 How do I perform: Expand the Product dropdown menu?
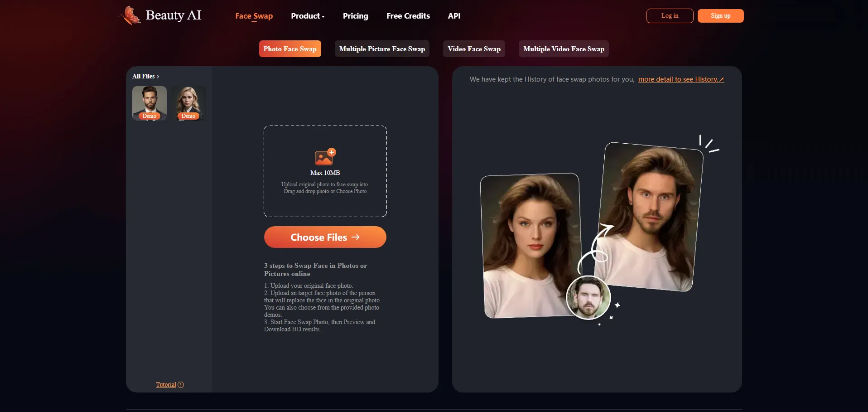(x=308, y=16)
